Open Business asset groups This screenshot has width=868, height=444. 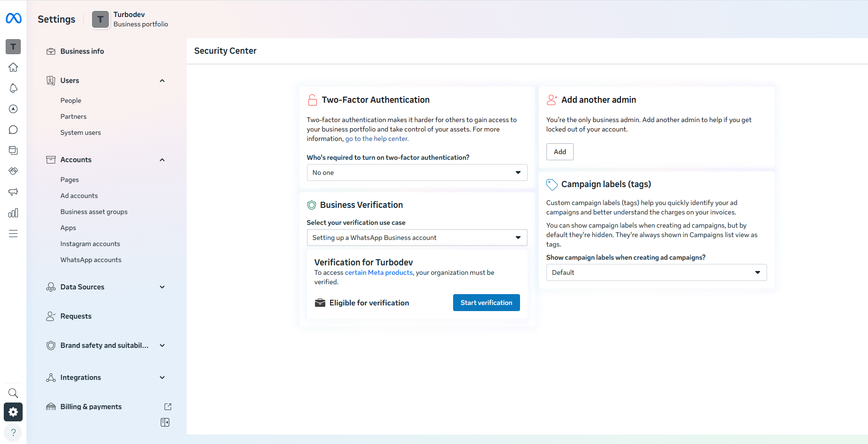tap(94, 212)
